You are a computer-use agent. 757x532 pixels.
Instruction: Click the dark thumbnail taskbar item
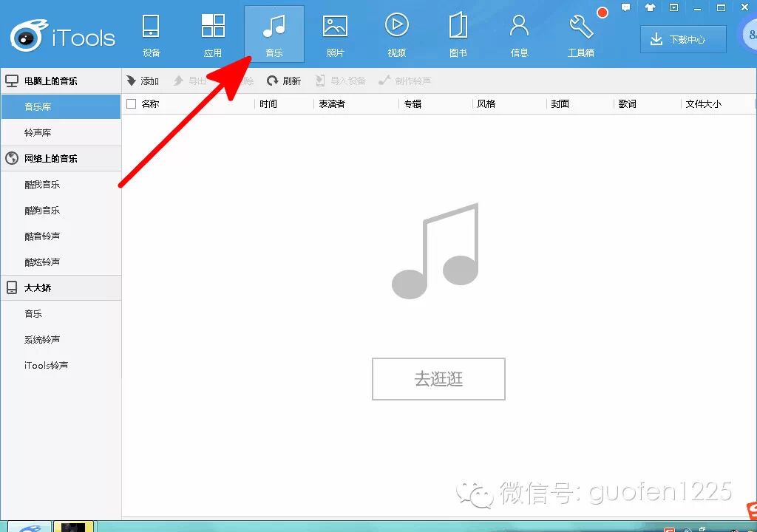[x=73, y=526]
